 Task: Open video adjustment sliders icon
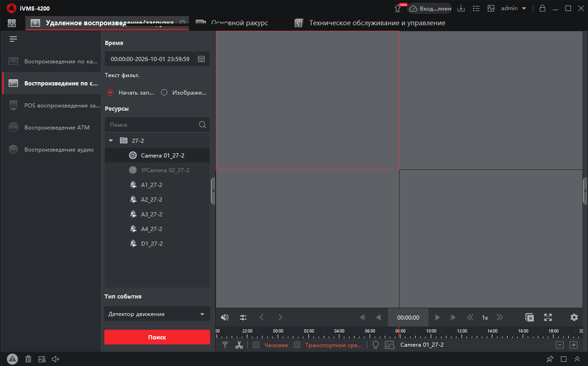[x=243, y=317]
